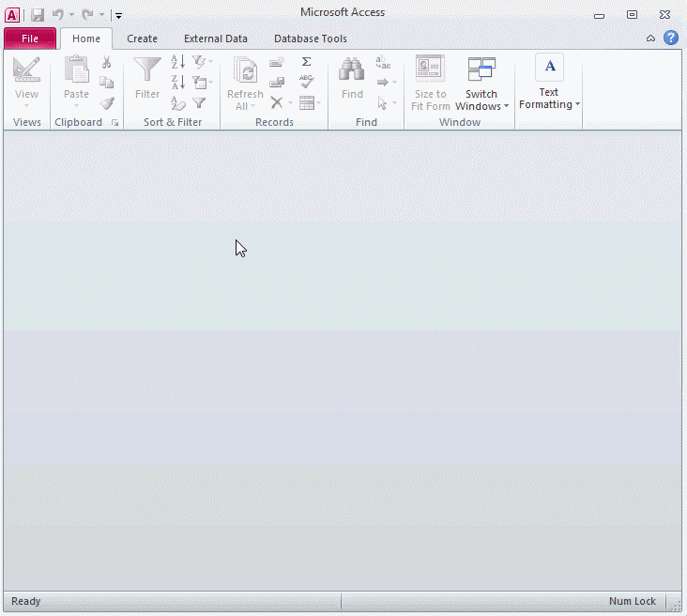Screen dimensions: 687x616
Task: Minimize the Access window
Action: (599, 16)
